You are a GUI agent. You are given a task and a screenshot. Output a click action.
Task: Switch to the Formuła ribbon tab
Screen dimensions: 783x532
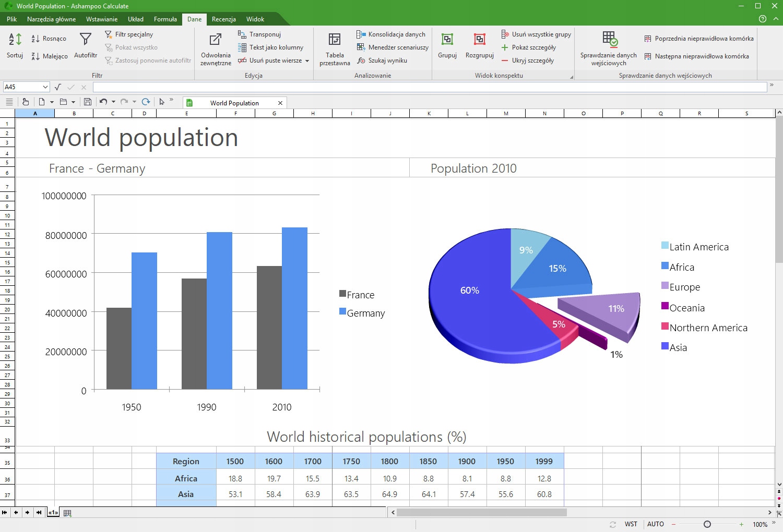coord(165,19)
